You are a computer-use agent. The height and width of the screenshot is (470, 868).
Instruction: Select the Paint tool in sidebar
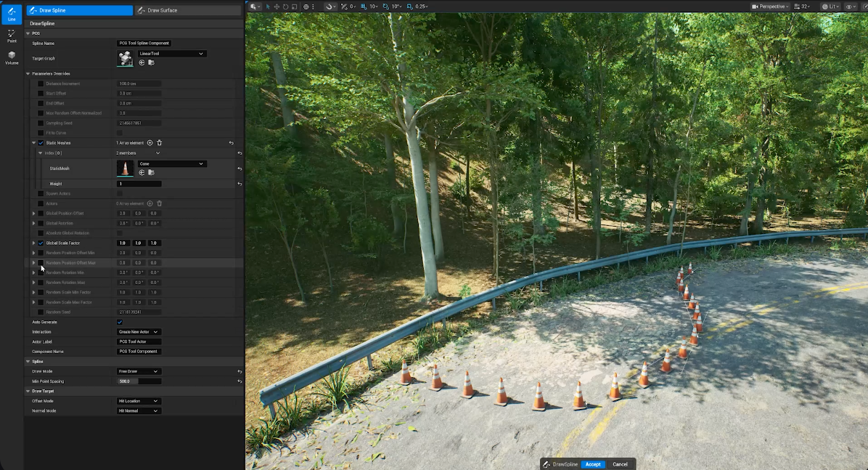(12, 36)
